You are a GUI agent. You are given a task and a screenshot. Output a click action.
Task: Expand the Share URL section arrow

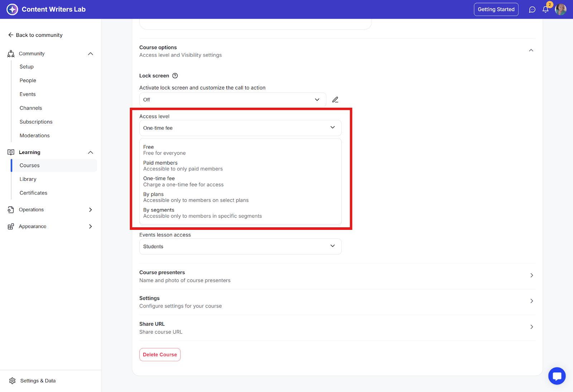coord(532,327)
